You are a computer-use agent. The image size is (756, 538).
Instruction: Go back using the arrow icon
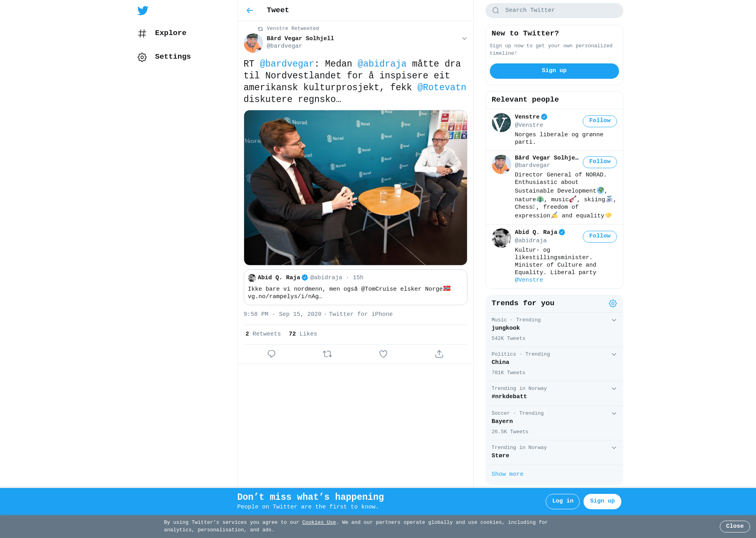point(250,11)
